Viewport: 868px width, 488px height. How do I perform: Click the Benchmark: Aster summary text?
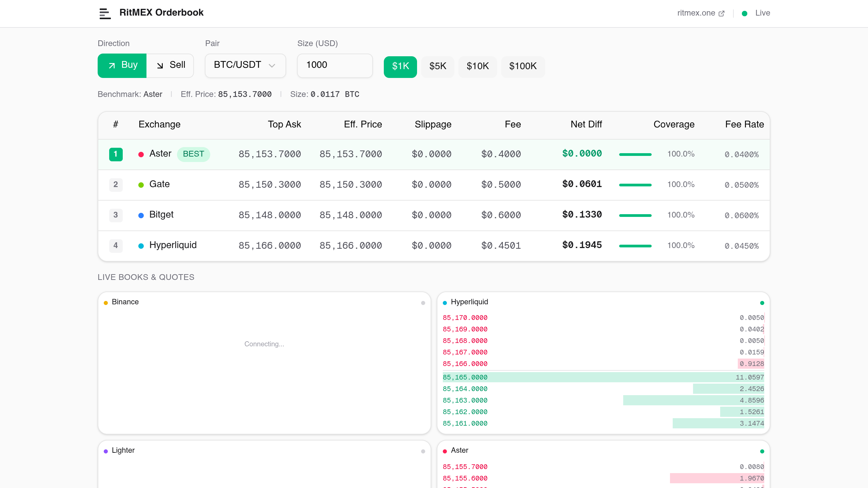click(130, 94)
